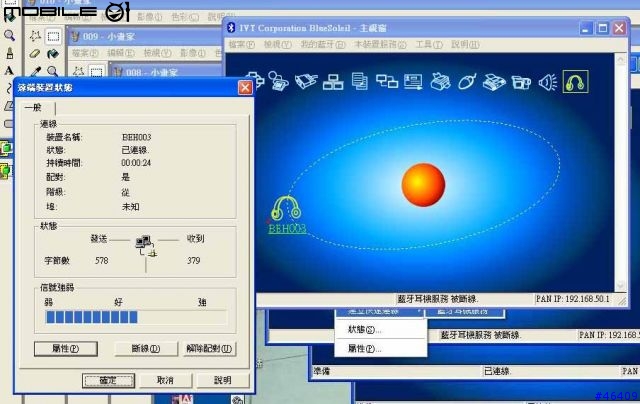Pick the eraser tool in Paint 009 window

35,53
